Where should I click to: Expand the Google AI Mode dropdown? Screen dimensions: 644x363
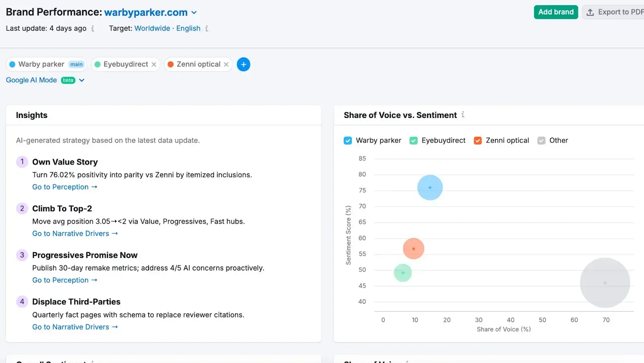click(x=82, y=80)
